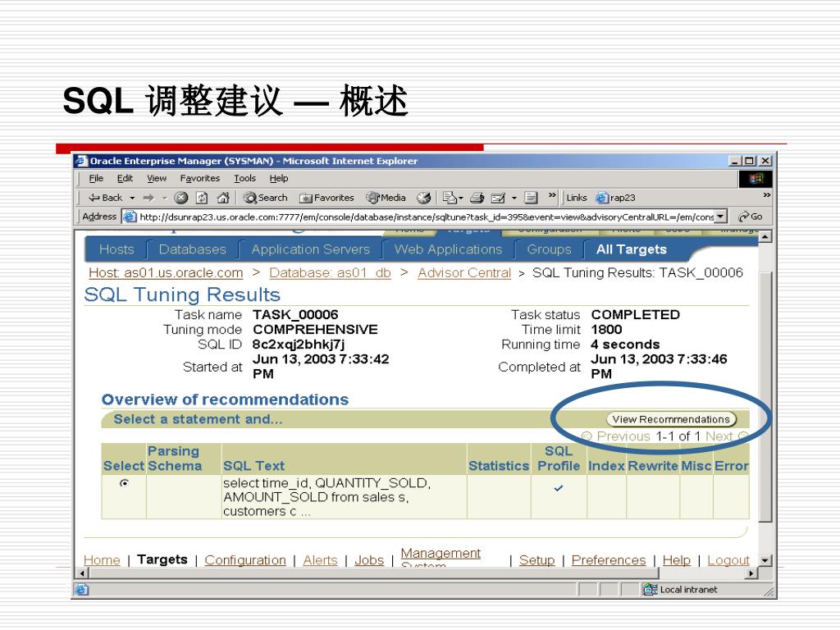840x630 pixels.
Task: Click the status bar page icon
Action: (82, 590)
